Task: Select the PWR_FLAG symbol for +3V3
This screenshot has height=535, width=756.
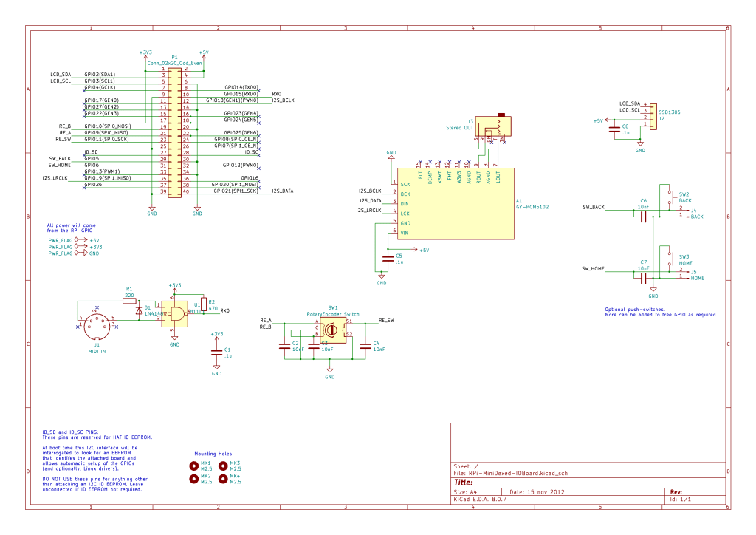Action: (x=62, y=247)
